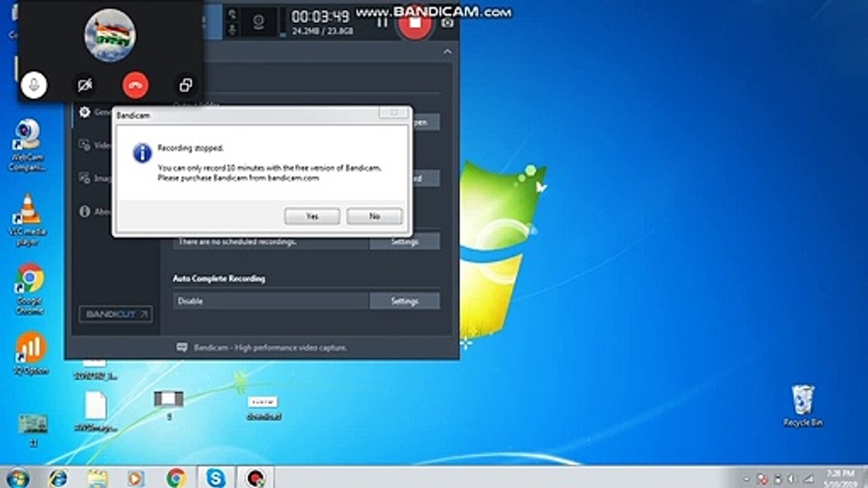Click the Bandicut link button
868x488 pixels.
pos(115,314)
